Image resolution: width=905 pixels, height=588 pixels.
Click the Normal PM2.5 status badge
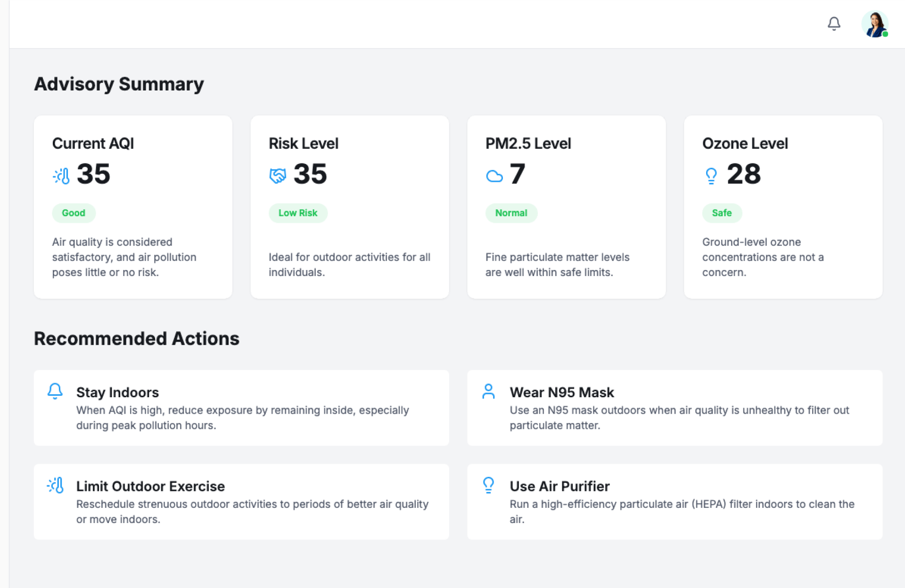[511, 213]
